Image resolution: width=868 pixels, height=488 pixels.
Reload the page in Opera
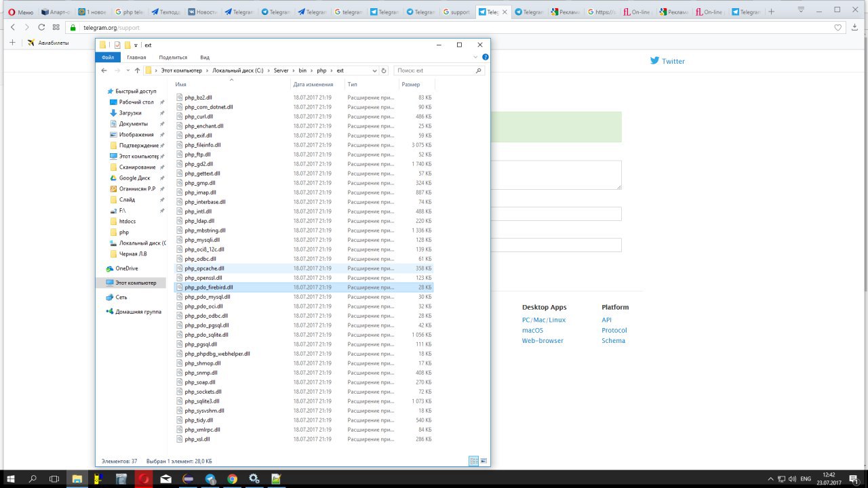coord(41,27)
